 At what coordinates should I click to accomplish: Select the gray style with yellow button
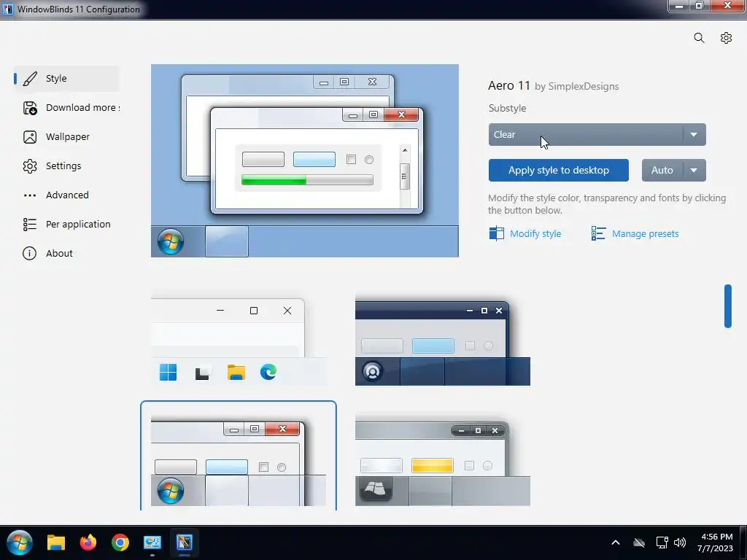pyautogui.click(x=443, y=461)
